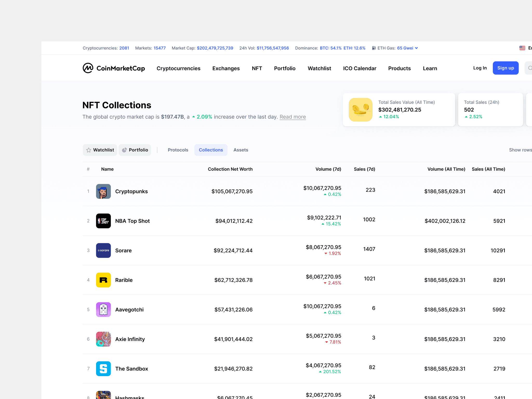Click the coin stack icon on Total Sales card
The height and width of the screenshot is (399, 532).
tap(360, 110)
